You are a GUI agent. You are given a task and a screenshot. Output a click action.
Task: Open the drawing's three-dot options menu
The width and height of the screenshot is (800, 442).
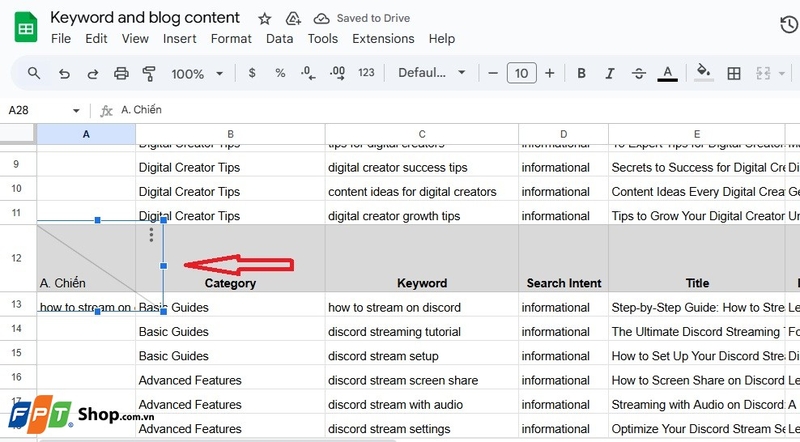coord(151,235)
